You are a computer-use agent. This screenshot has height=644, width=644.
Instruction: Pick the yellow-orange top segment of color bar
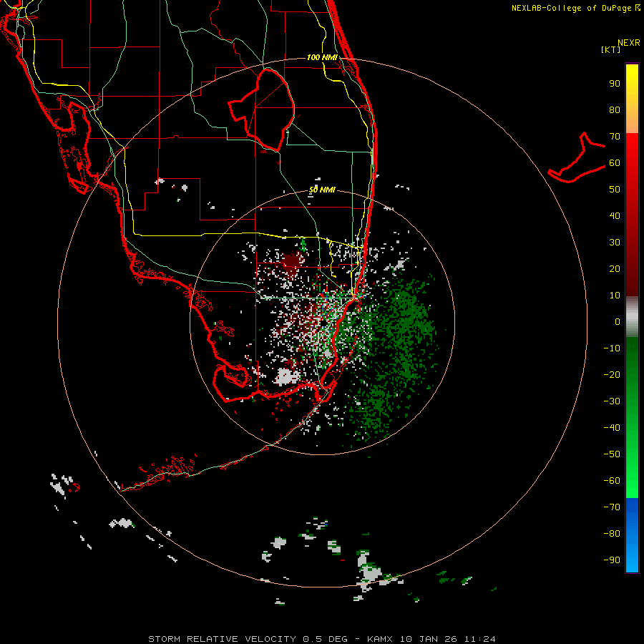coord(632,99)
